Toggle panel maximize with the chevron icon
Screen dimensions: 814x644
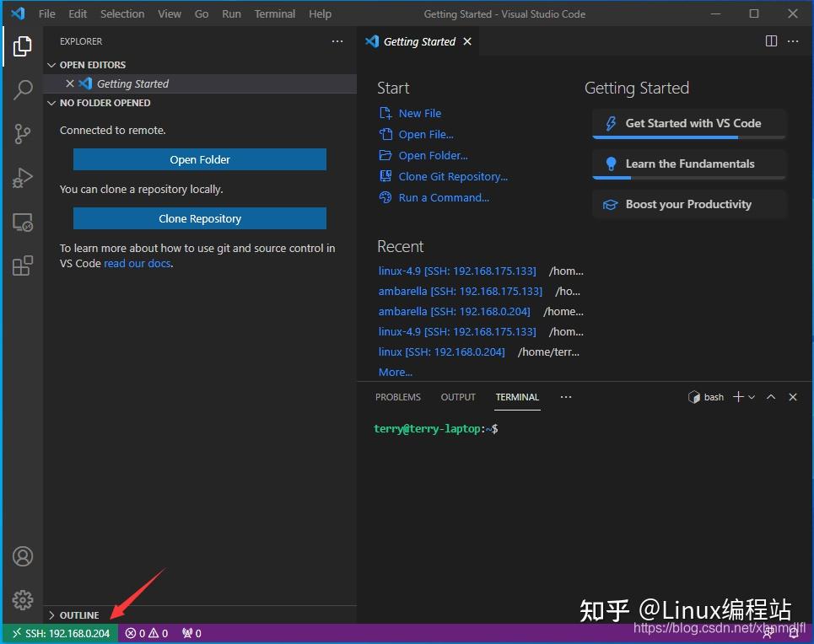point(770,396)
